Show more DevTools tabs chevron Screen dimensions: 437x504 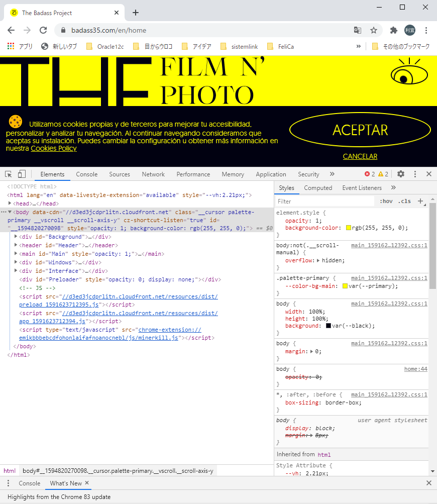(332, 174)
